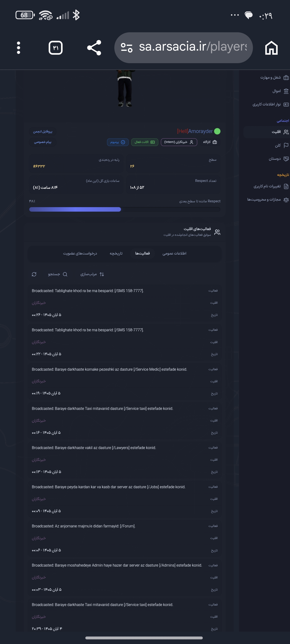Click the [Hell]Amorayder player name
The image size is (290, 644).
(195, 131)
